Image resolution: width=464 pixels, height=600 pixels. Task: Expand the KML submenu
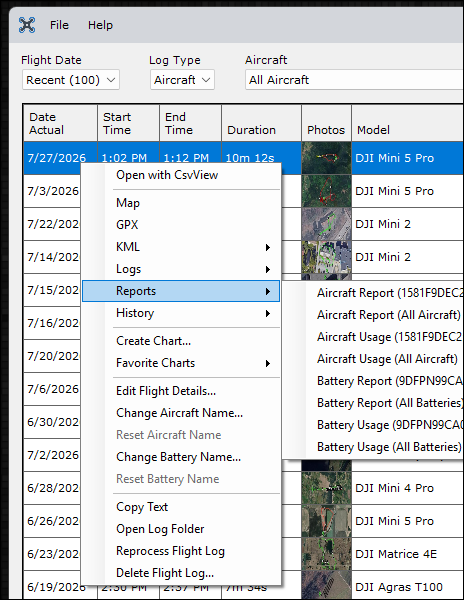point(181,247)
